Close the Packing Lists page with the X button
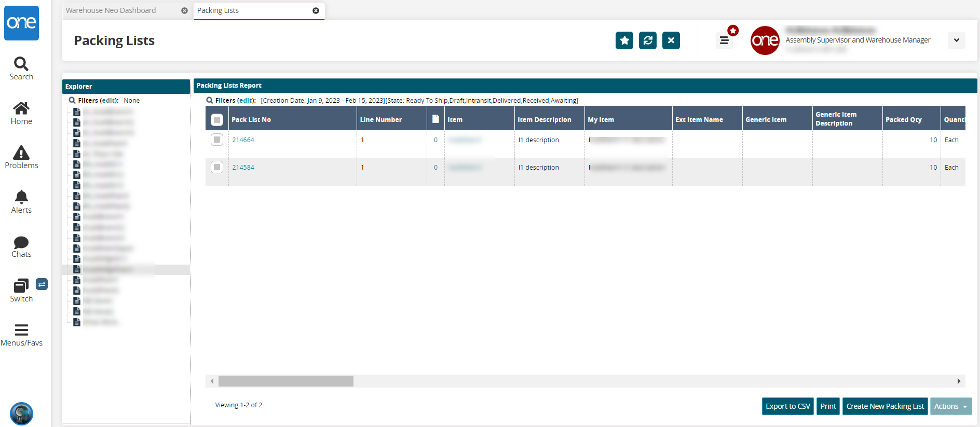 671,40
